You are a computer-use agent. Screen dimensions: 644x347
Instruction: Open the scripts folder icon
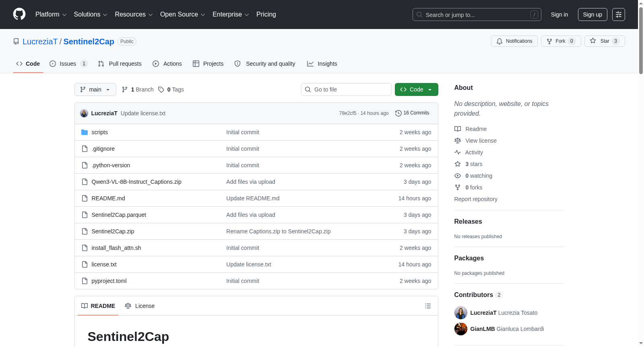[x=85, y=132]
